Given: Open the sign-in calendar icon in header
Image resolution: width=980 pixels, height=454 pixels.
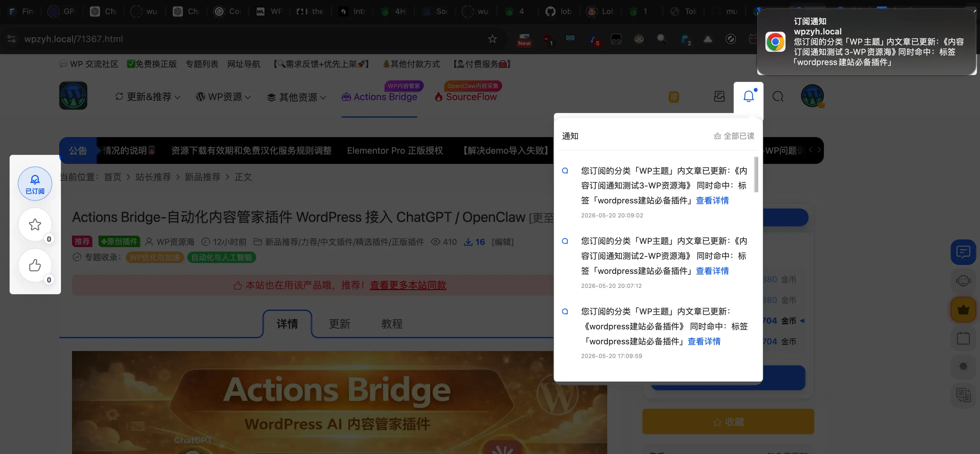Looking at the screenshot, I should pyautogui.click(x=719, y=97).
